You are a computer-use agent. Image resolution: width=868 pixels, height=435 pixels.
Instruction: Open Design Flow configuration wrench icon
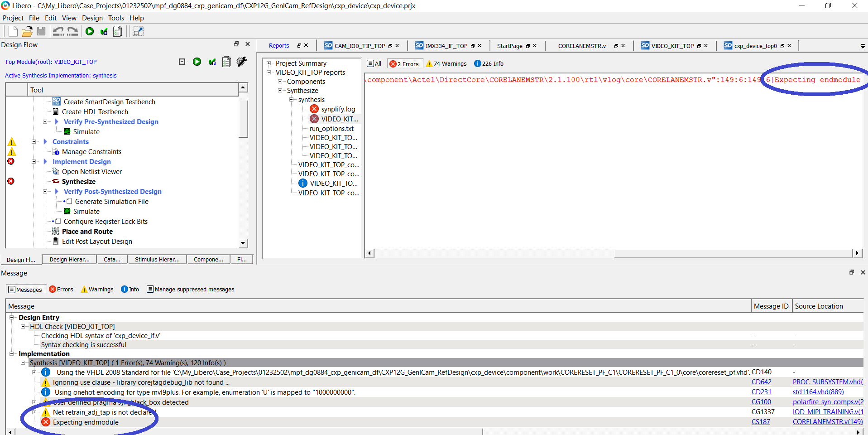point(242,62)
